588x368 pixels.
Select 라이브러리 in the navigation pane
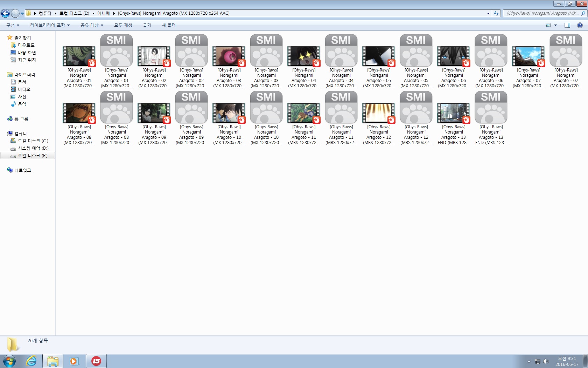(21, 74)
